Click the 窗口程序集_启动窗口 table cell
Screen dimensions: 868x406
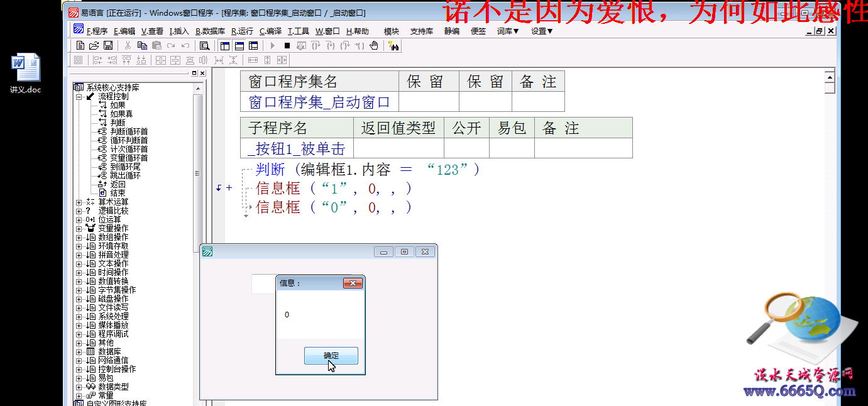tap(320, 102)
